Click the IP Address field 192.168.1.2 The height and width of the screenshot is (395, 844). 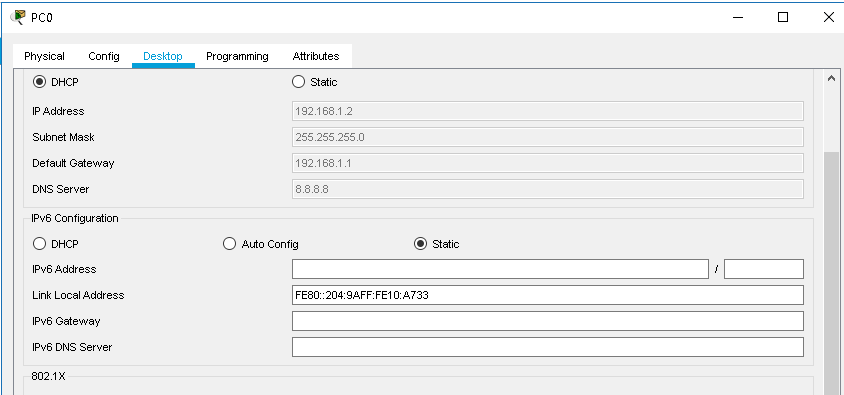pos(547,111)
